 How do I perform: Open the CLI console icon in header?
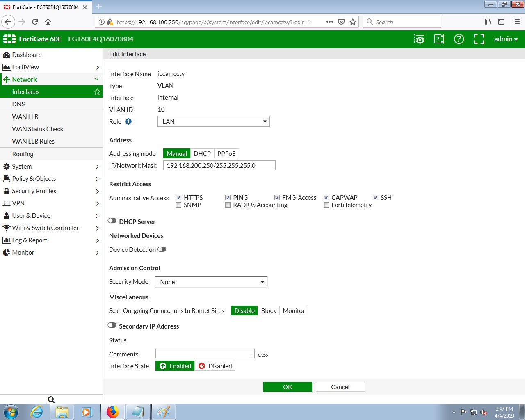point(419,39)
